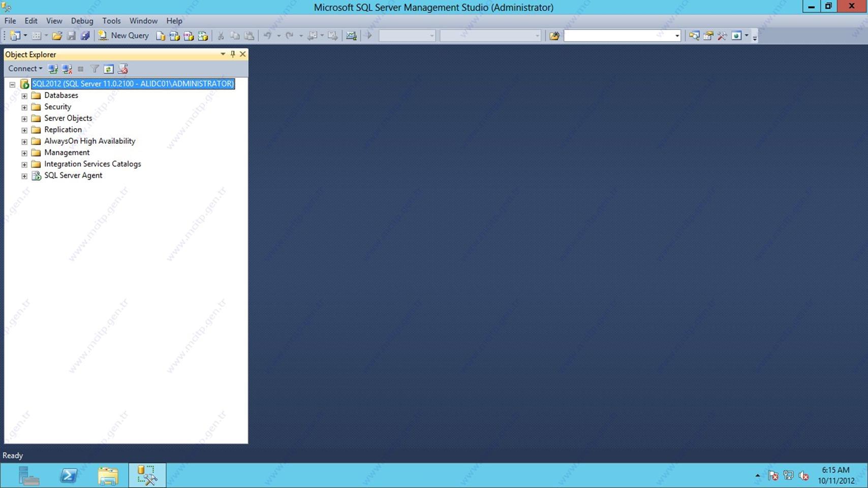The image size is (868, 488).
Task: Open the Help menu
Action: click(174, 21)
